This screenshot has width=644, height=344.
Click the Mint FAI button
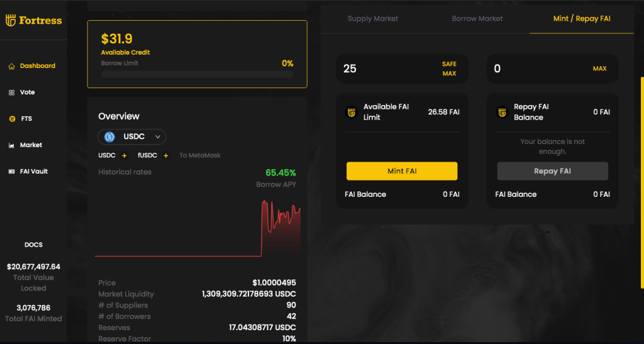[402, 171]
